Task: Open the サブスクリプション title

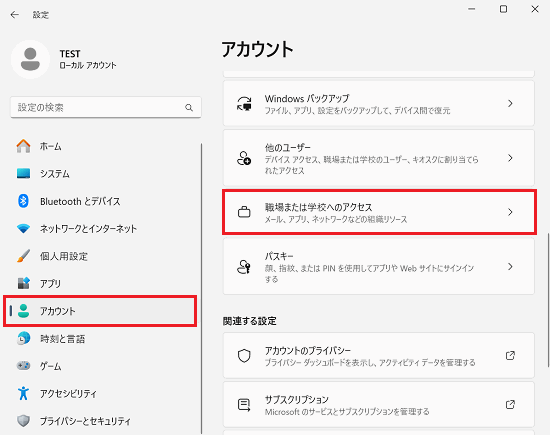Action: click(296, 399)
